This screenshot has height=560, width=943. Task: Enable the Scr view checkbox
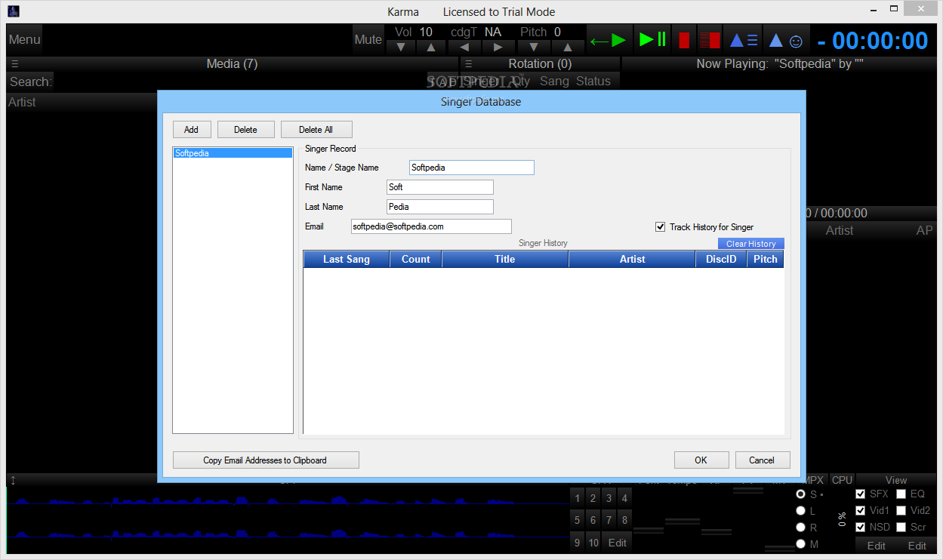(x=901, y=527)
